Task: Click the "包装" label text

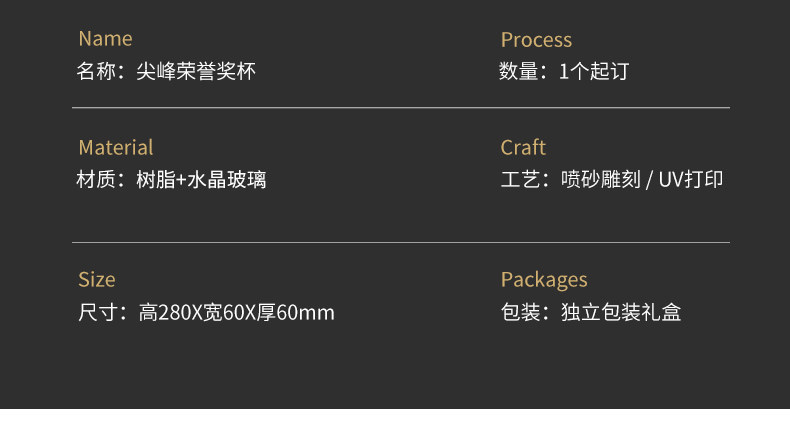Action: click(518, 313)
